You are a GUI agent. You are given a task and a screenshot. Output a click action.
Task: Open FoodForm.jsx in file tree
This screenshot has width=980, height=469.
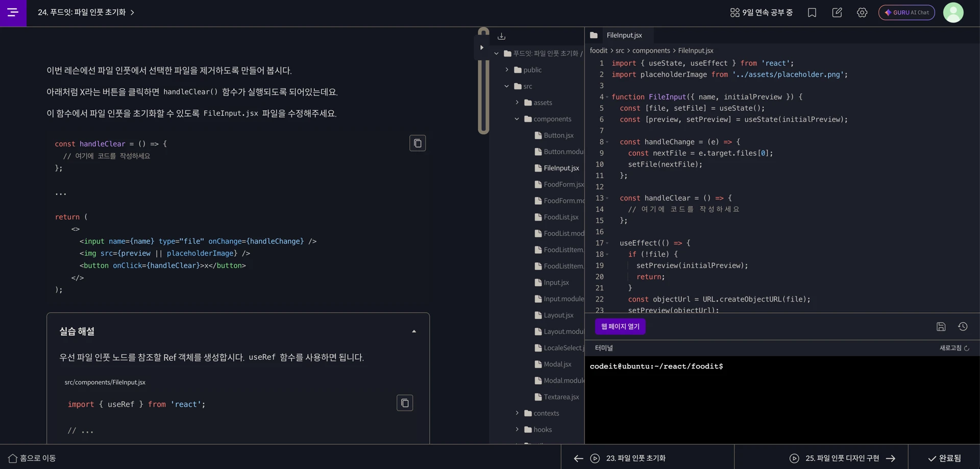pyautogui.click(x=559, y=184)
